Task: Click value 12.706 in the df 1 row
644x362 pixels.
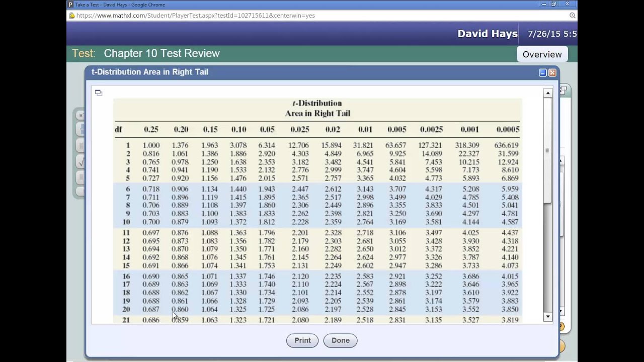Action: 298,145
